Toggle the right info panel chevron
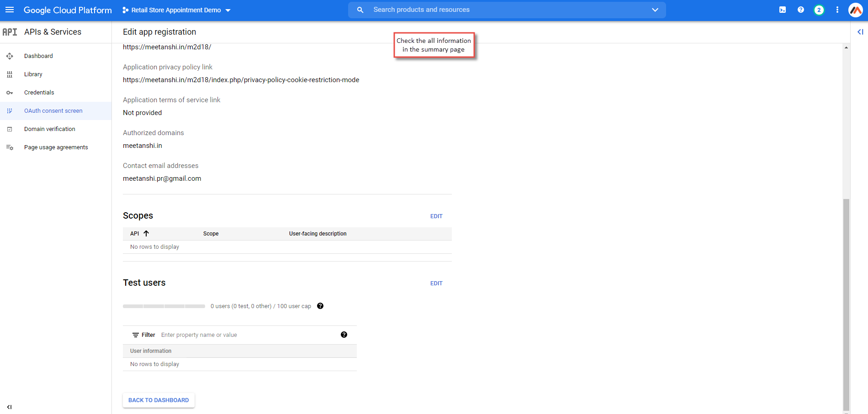The height and width of the screenshot is (414, 868). (x=860, y=32)
